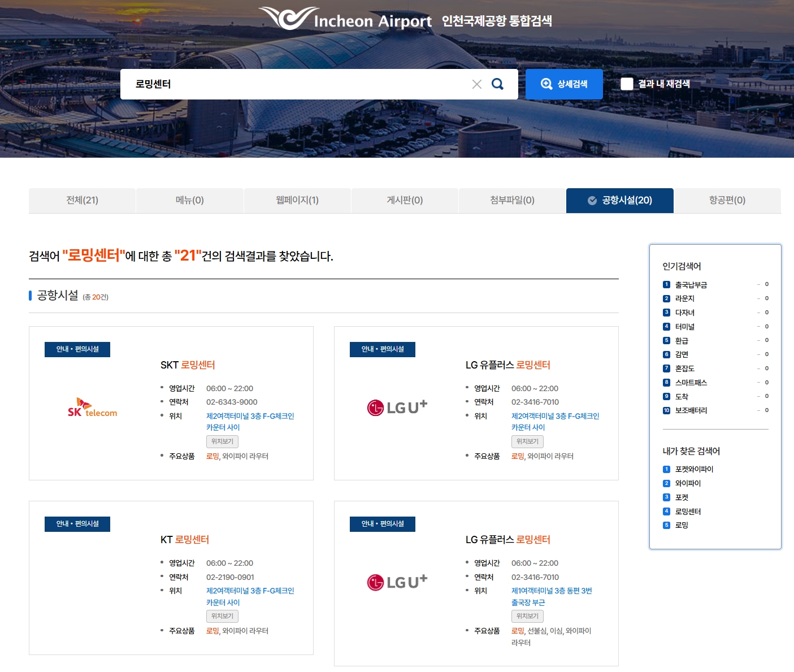Screen dimensions: 794x672
Task: Click the SKT phone number 02-6343-9000
Action: [x=232, y=402]
